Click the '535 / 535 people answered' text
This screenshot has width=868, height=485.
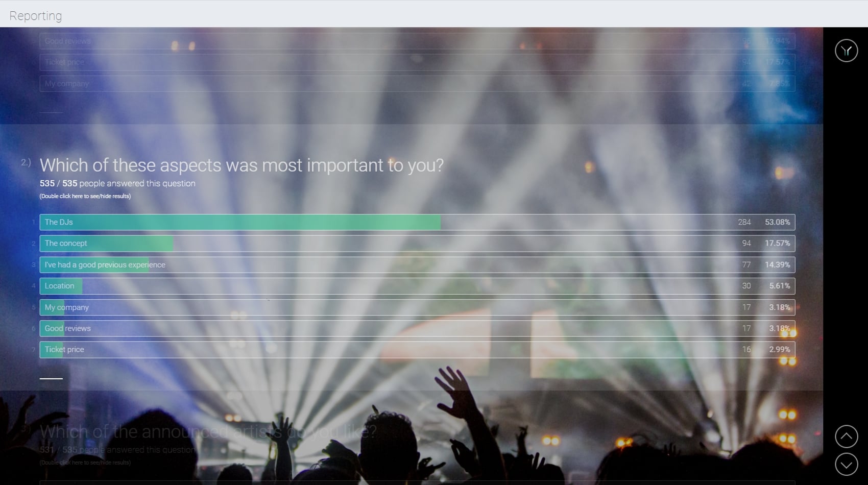[x=117, y=183]
